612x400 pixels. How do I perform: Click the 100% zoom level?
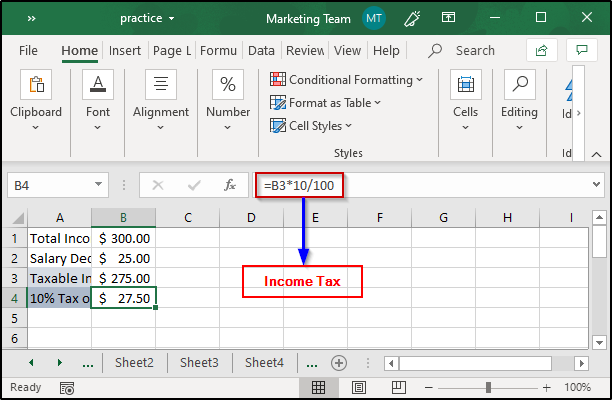coord(577,388)
